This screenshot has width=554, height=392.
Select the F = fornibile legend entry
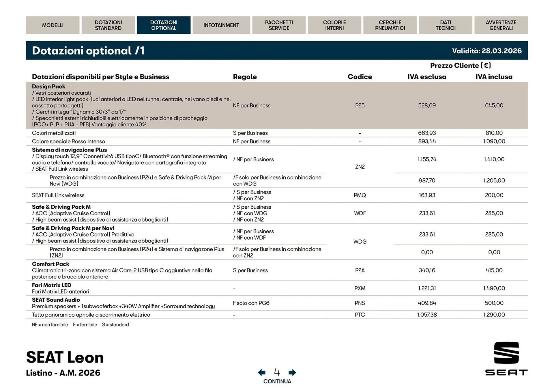(85, 324)
